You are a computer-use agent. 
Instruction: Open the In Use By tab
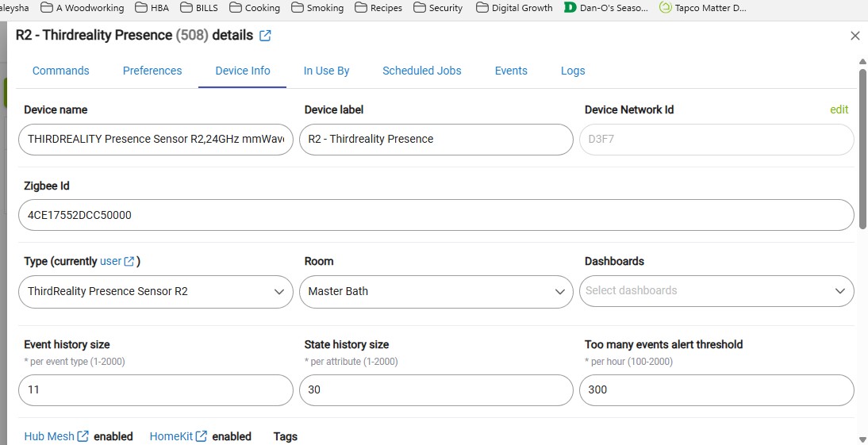click(x=326, y=71)
